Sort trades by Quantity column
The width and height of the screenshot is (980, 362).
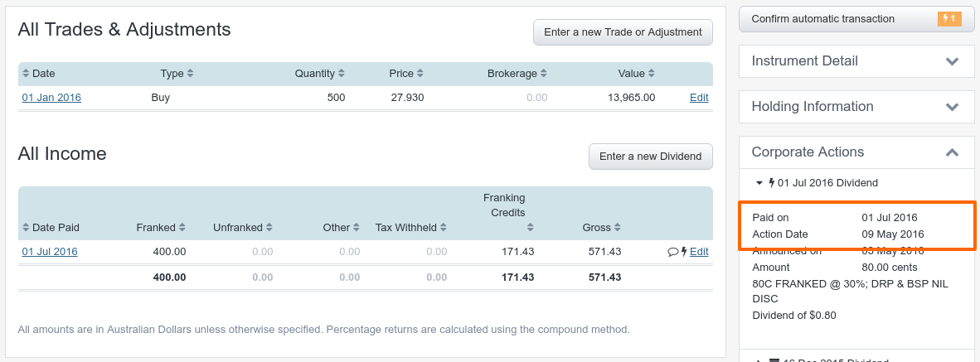[x=320, y=74]
